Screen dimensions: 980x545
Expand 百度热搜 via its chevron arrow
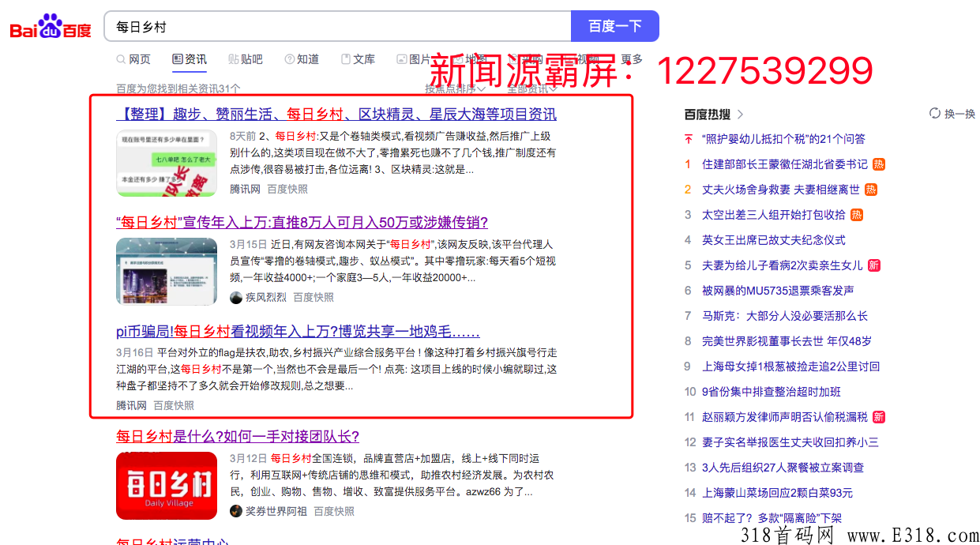(x=740, y=115)
